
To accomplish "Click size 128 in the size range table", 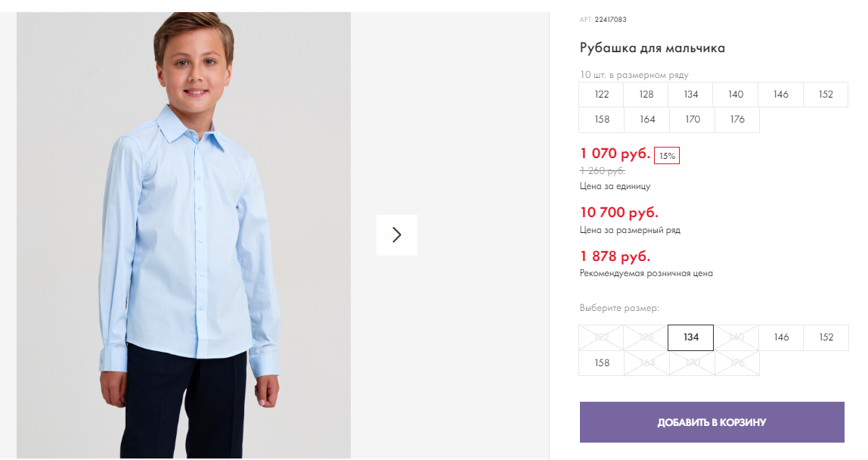I will (646, 95).
